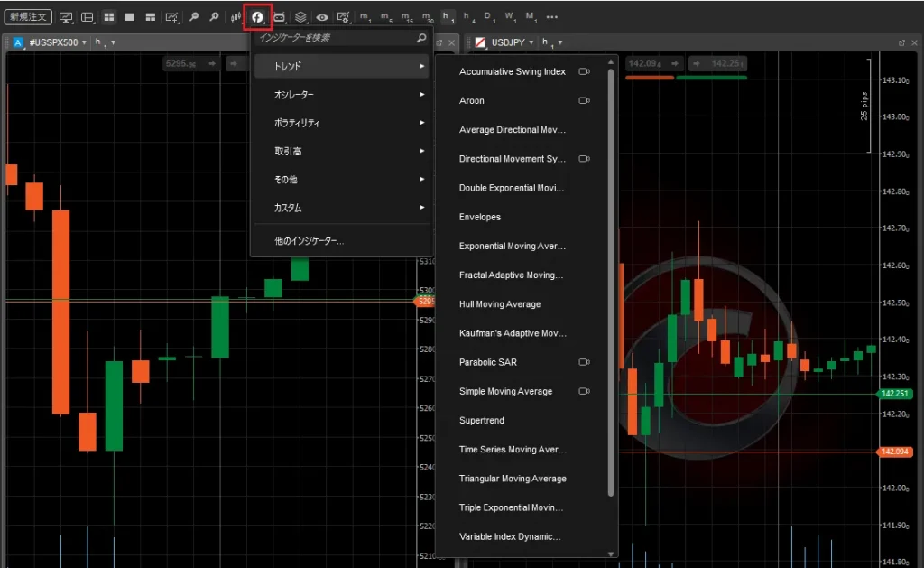This screenshot has width=924, height=568.
Task: Expand the オシレーター indicator category
Action: pos(342,95)
